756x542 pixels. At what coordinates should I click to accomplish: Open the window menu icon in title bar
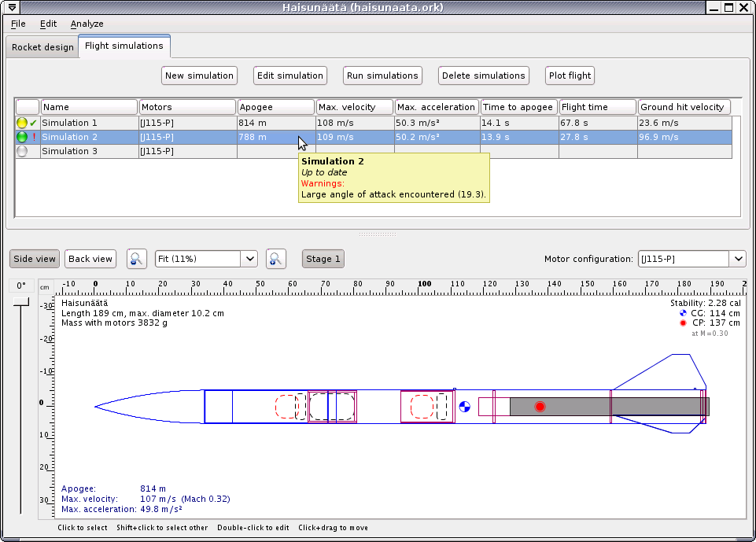(12, 8)
